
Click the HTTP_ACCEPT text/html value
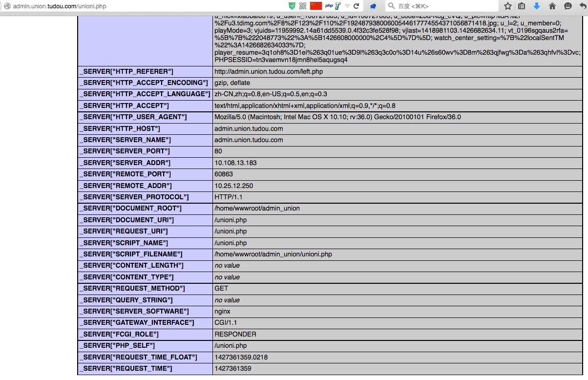coord(305,106)
